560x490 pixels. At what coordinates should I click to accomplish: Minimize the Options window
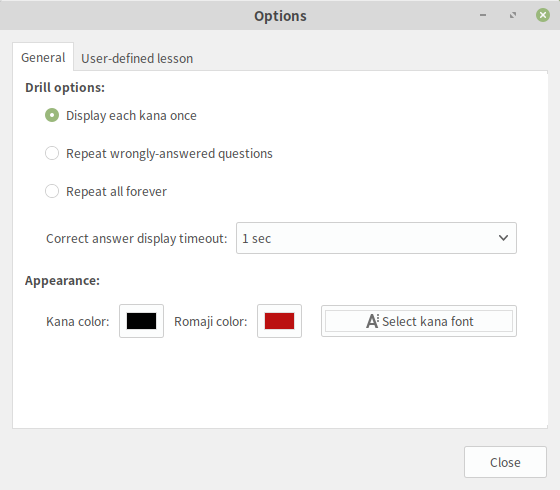pyautogui.click(x=483, y=15)
